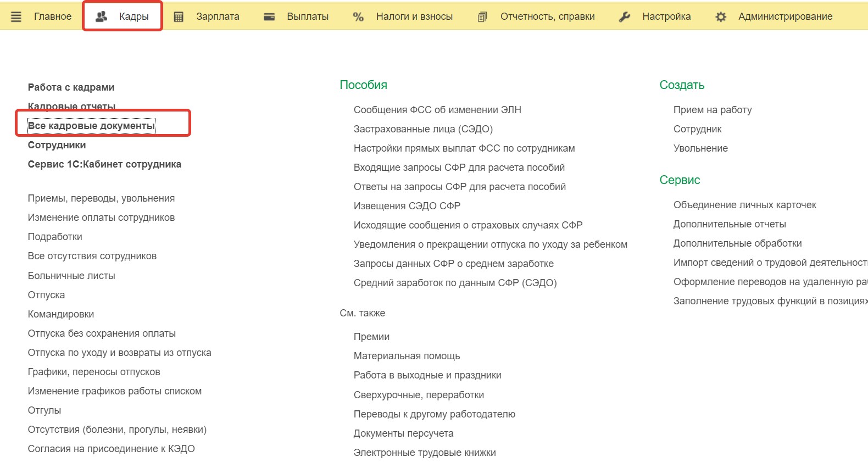Create an Увольнение document
The image size is (868, 468).
click(x=700, y=148)
